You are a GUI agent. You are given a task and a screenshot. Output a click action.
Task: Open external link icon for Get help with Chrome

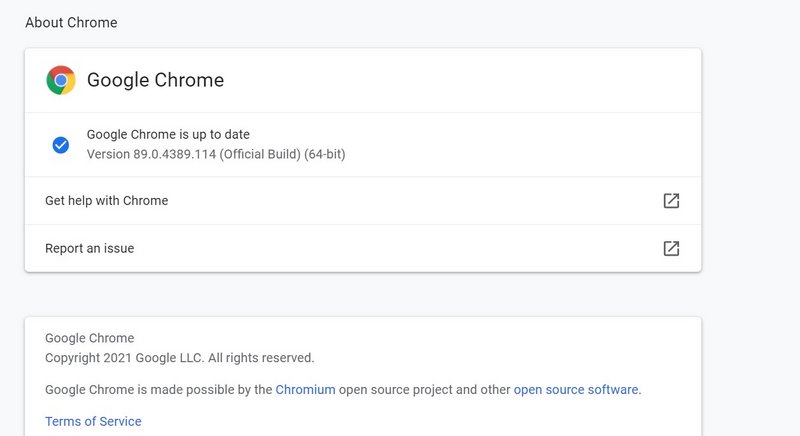671,200
